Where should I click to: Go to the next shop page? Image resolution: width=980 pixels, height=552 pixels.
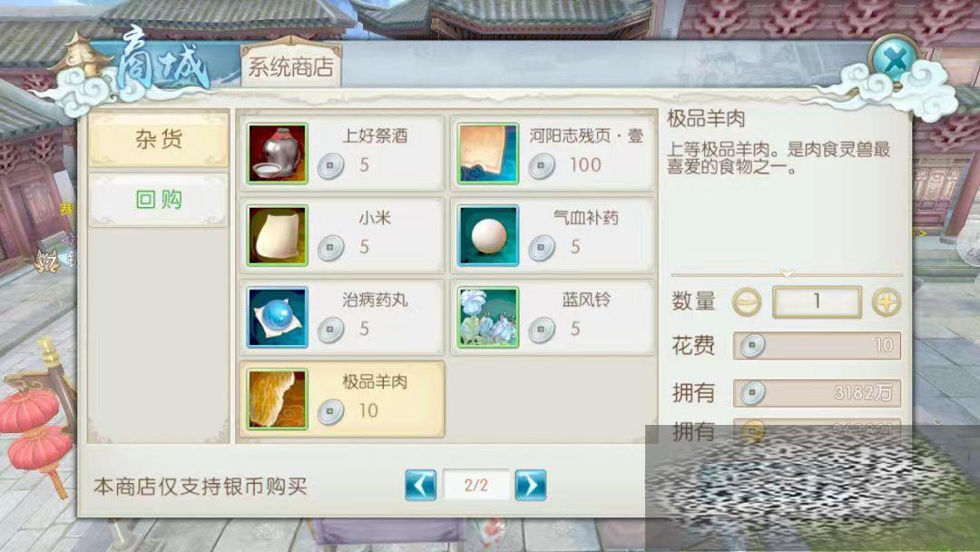(x=531, y=485)
